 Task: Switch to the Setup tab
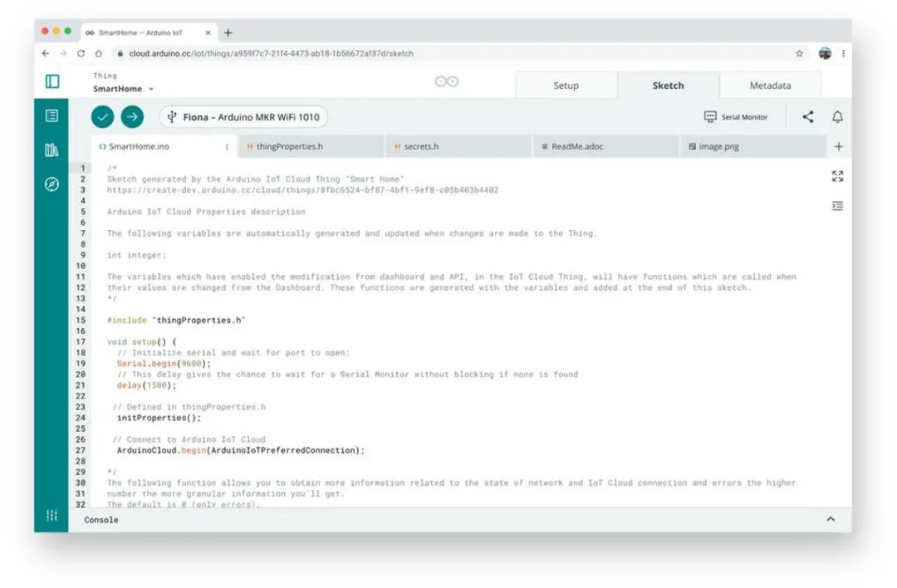[x=566, y=86]
